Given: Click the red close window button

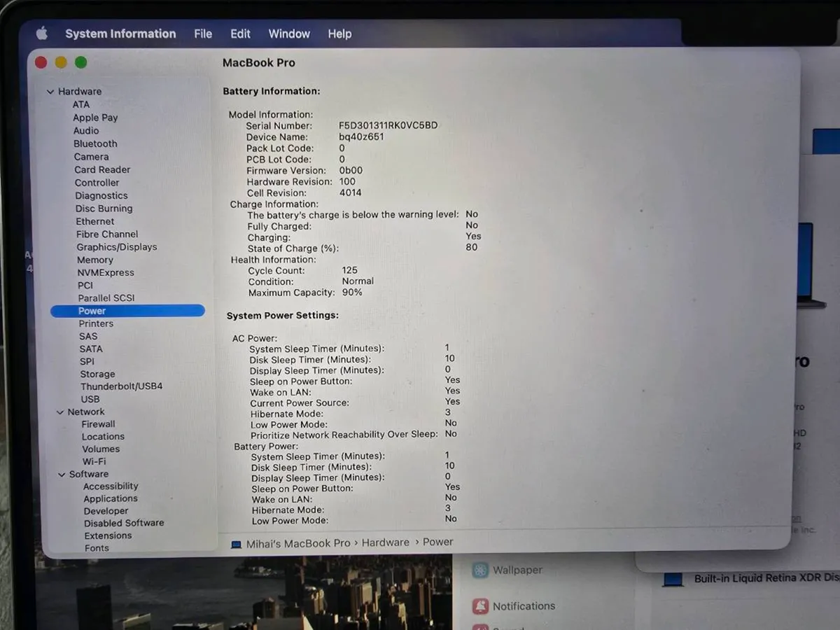Looking at the screenshot, I should tap(41, 62).
